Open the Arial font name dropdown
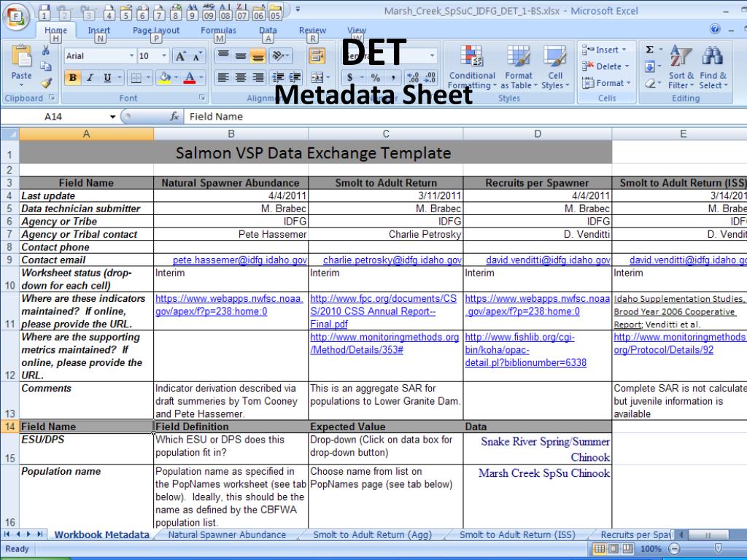The height and width of the screenshot is (560, 747). [x=131, y=56]
